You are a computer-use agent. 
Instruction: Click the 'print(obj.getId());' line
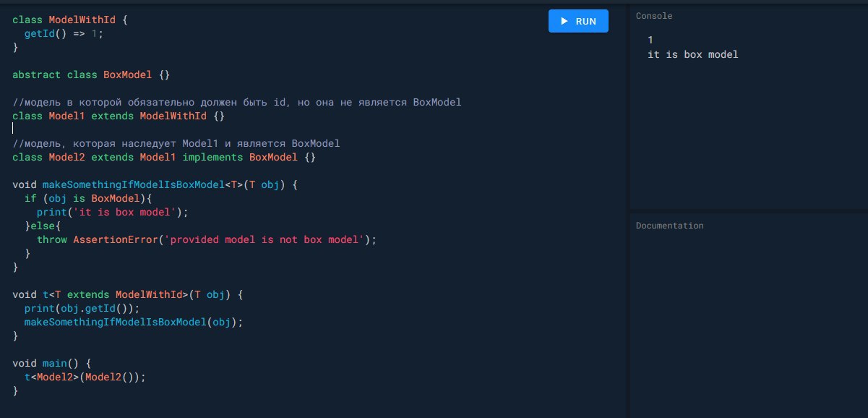click(x=82, y=308)
